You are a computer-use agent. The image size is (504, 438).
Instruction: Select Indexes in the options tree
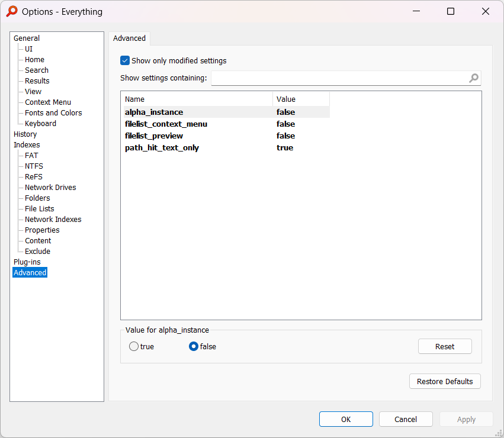pyautogui.click(x=27, y=144)
